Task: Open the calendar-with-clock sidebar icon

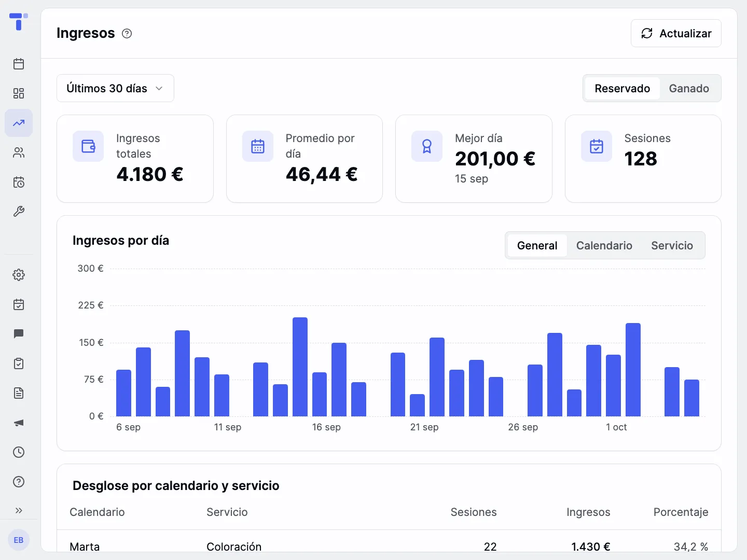Action: (x=19, y=182)
